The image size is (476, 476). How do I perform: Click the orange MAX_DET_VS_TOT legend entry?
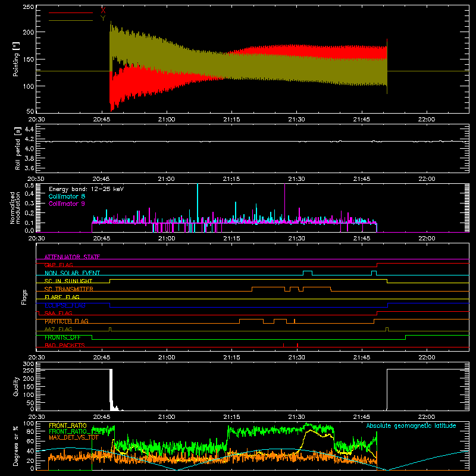(x=74, y=437)
